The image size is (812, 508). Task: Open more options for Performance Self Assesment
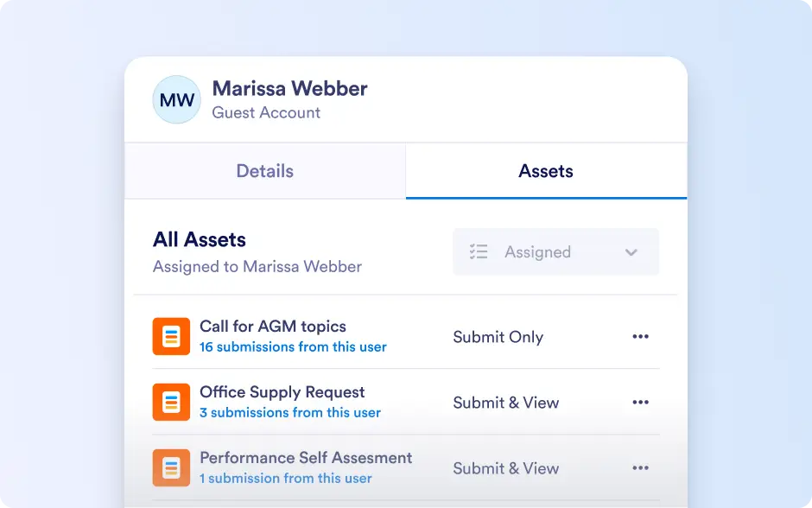(641, 467)
